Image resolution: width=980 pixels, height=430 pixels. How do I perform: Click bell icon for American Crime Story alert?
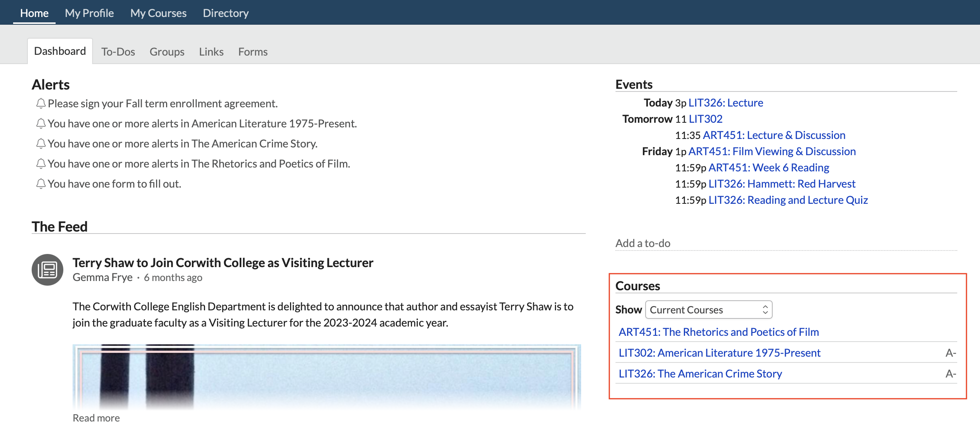click(x=41, y=144)
